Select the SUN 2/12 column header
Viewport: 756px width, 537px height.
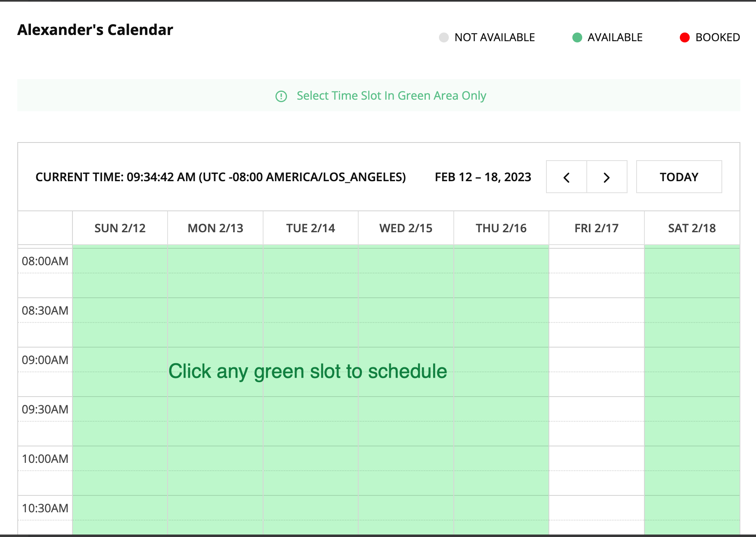[x=120, y=228]
